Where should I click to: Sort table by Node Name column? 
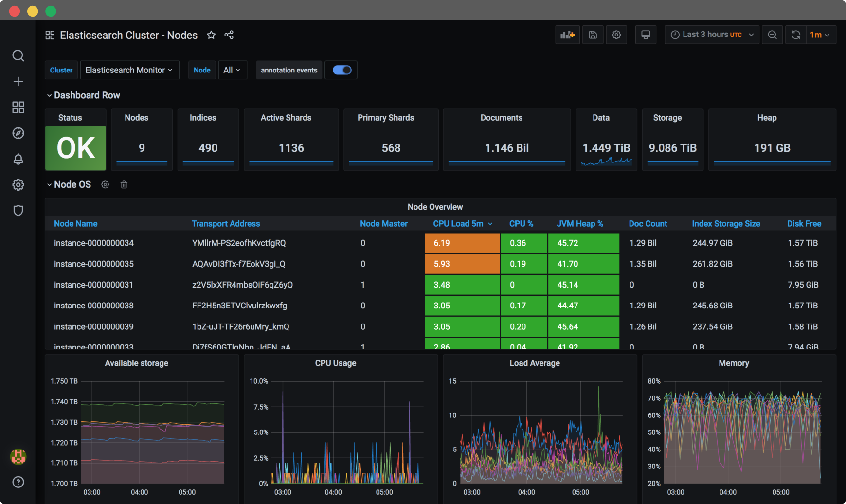pyautogui.click(x=75, y=224)
